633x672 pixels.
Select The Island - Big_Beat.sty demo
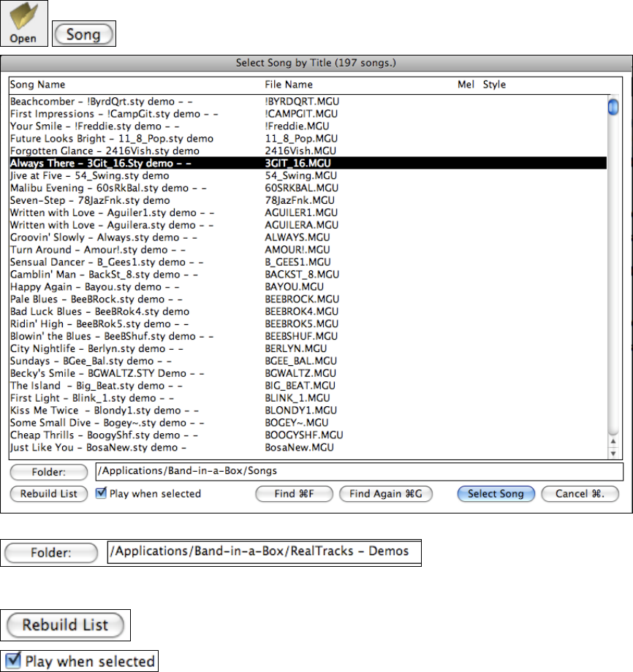tap(308, 386)
